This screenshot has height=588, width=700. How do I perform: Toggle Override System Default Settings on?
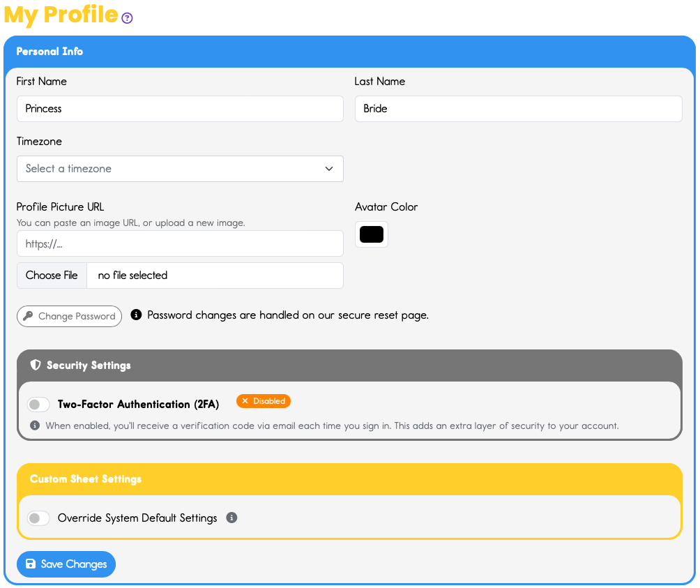click(x=38, y=518)
